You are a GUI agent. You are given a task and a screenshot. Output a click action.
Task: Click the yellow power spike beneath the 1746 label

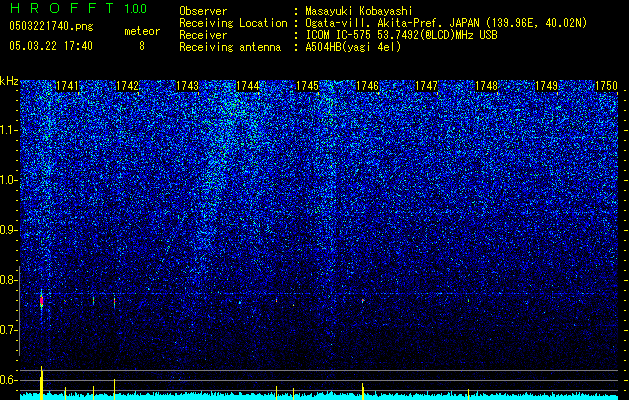363,390
